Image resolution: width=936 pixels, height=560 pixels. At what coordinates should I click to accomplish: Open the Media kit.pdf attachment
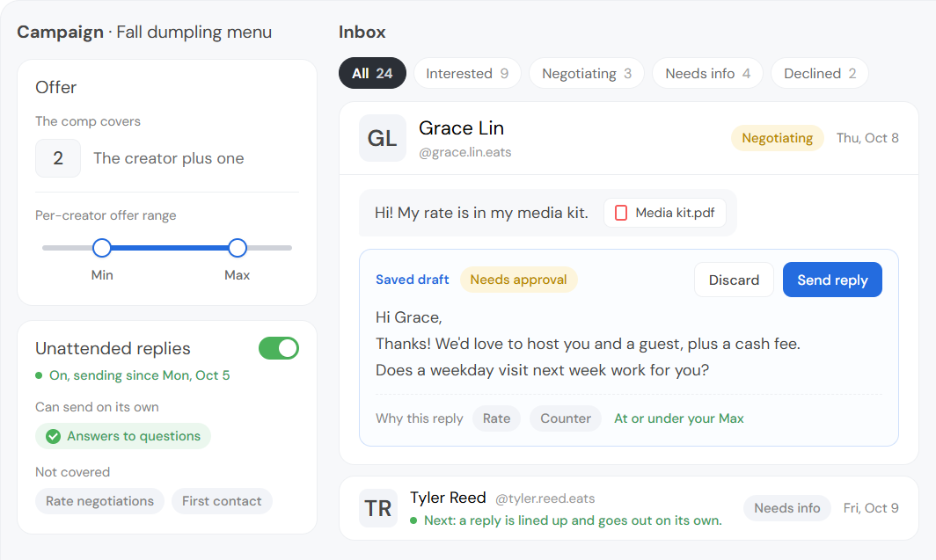(665, 213)
